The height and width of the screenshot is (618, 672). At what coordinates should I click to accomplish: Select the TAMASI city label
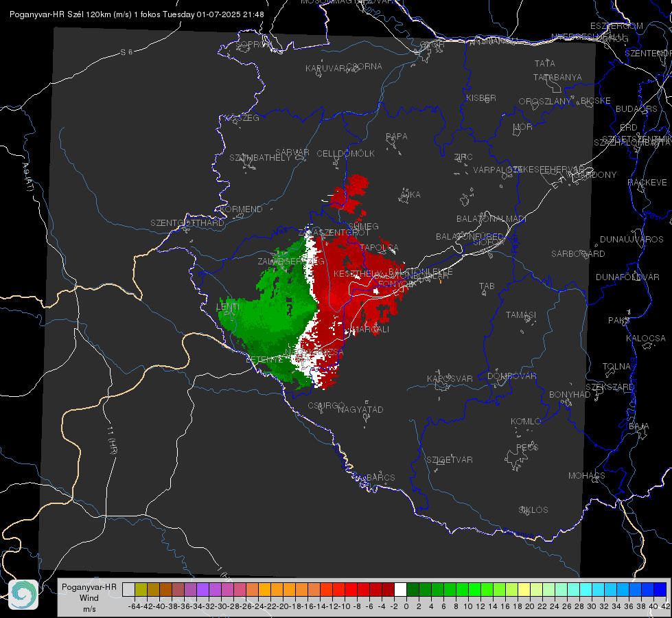521,314
